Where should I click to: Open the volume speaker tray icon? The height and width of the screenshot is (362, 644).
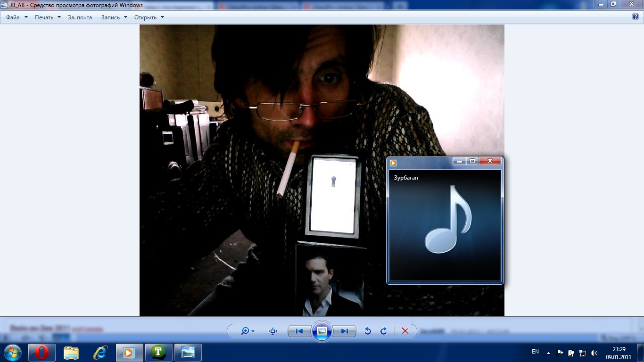(594, 353)
